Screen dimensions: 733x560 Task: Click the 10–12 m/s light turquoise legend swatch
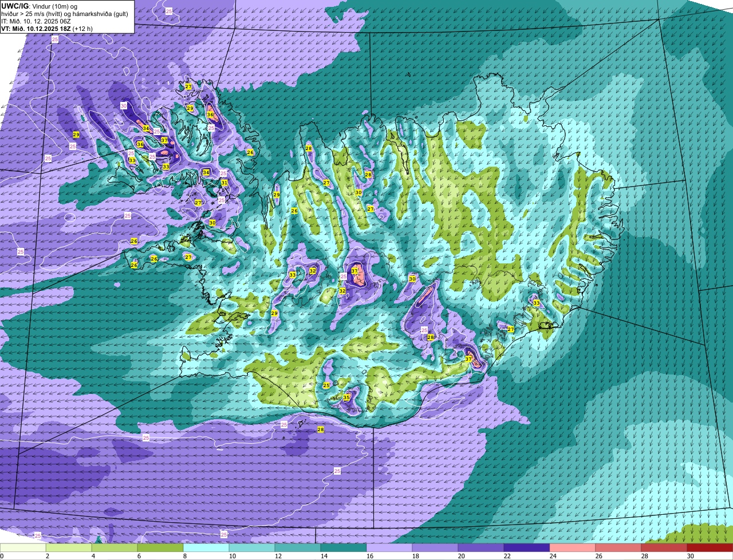pos(252,548)
